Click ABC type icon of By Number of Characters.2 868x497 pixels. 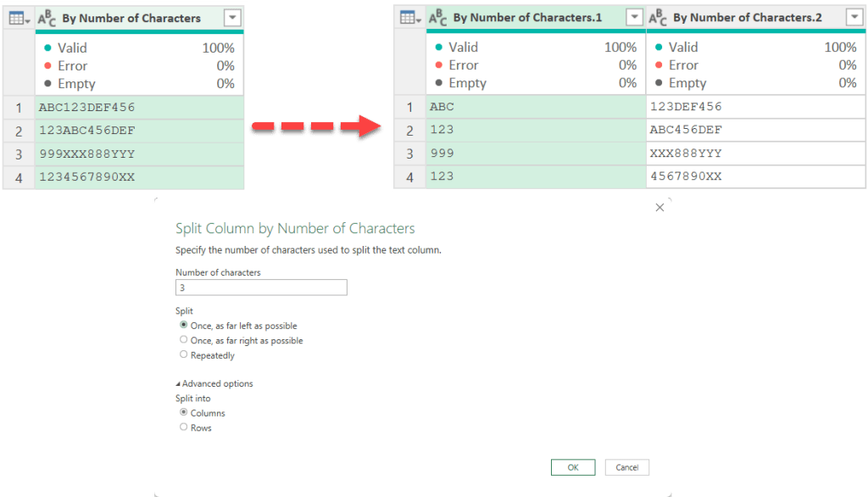[x=658, y=17]
